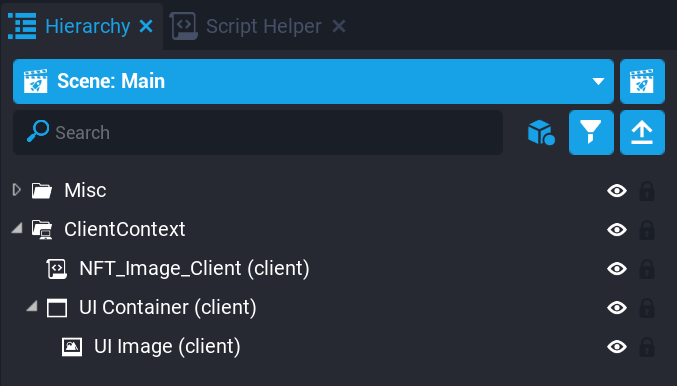Click the blue cube object icon
This screenshot has height=386, width=677.
[541, 132]
